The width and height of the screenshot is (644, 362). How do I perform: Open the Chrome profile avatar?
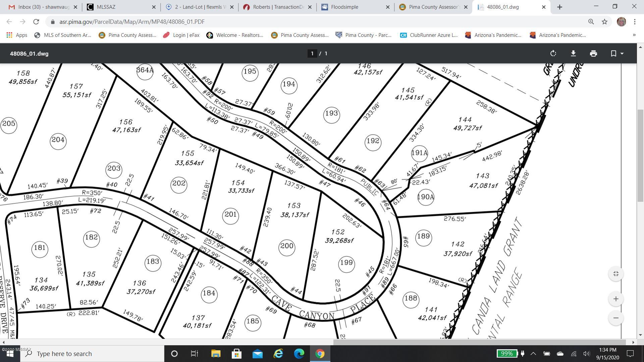click(621, 21)
